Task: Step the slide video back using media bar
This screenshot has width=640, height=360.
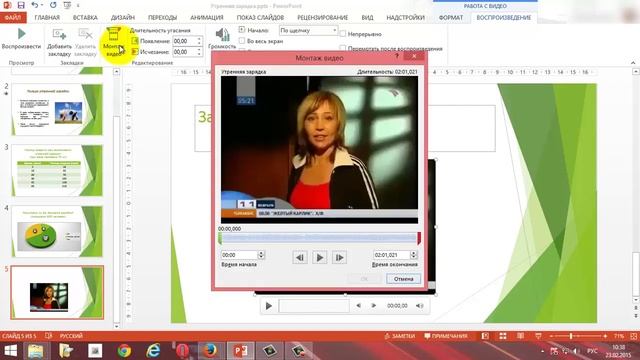Action: (358, 306)
